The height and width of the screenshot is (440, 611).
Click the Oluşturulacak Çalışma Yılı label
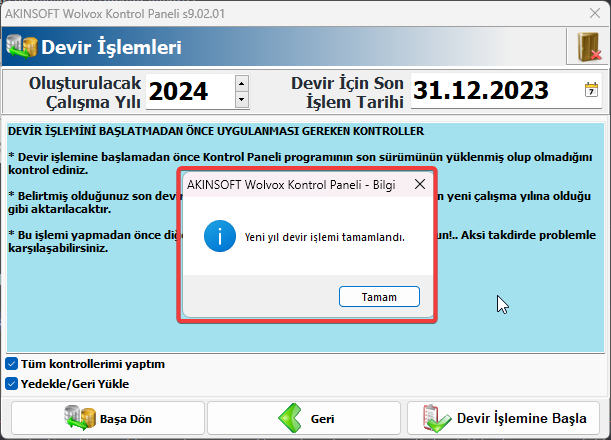(x=85, y=92)
